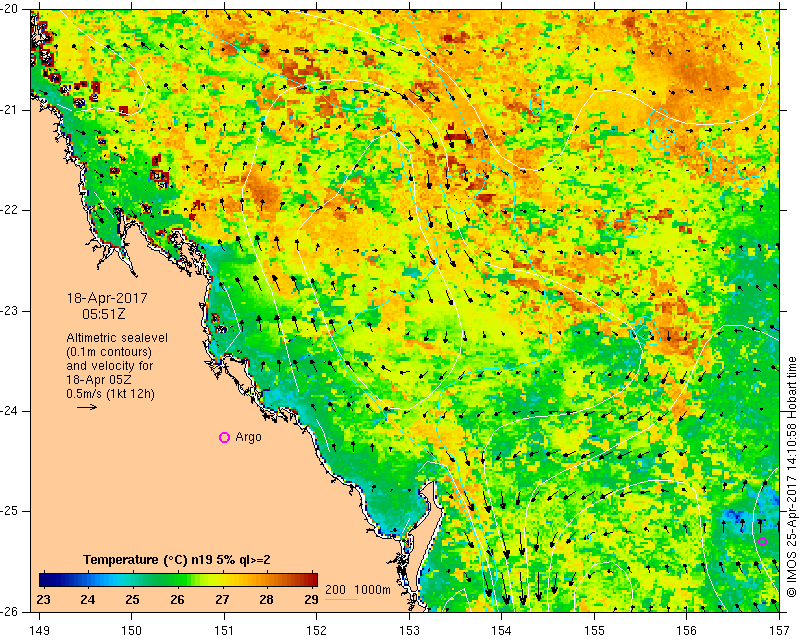This screenshot has width=800, height=640.
Task: Click the latitude axis label -25
Action: [x=9, y=511]
